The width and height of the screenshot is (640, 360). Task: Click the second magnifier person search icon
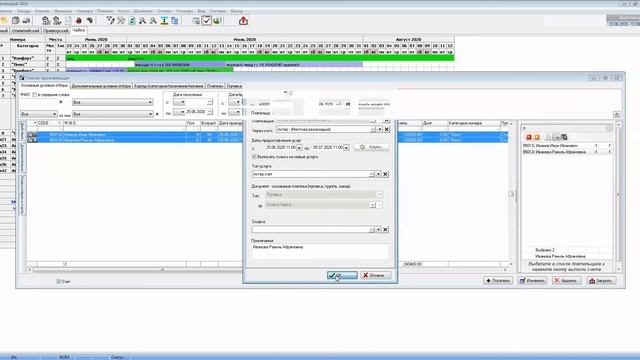pos(153,20)
